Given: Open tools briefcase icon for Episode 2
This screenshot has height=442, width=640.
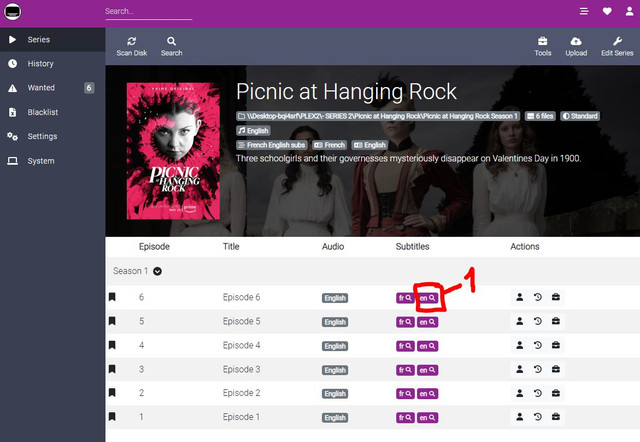Looking at the screenshot, I should point(556,393).
